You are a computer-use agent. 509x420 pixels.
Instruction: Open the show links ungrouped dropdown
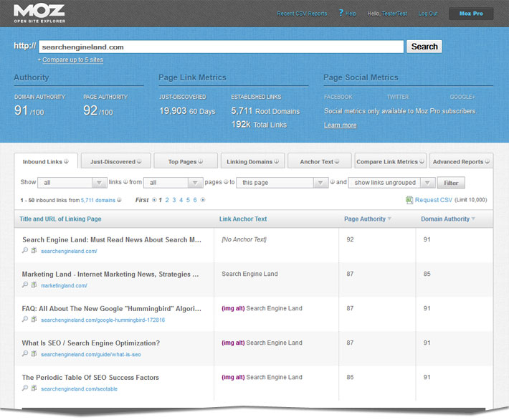392,183
